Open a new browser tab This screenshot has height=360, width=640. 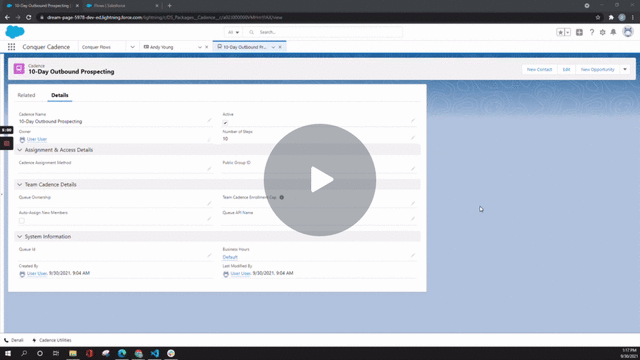pyautogui.click(x=169, y=6)
